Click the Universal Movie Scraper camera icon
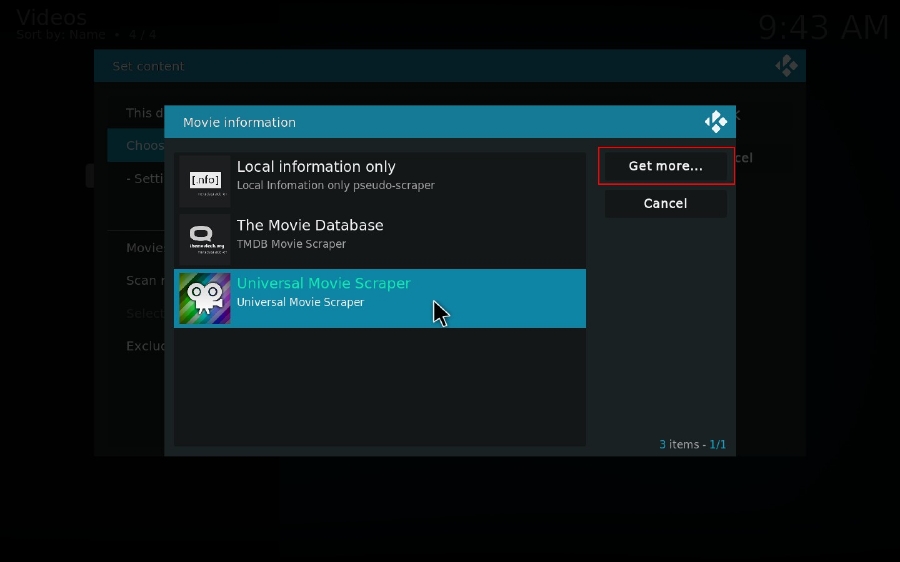The height and width of the screenshot is (562, 900). (x=205, y=299)
